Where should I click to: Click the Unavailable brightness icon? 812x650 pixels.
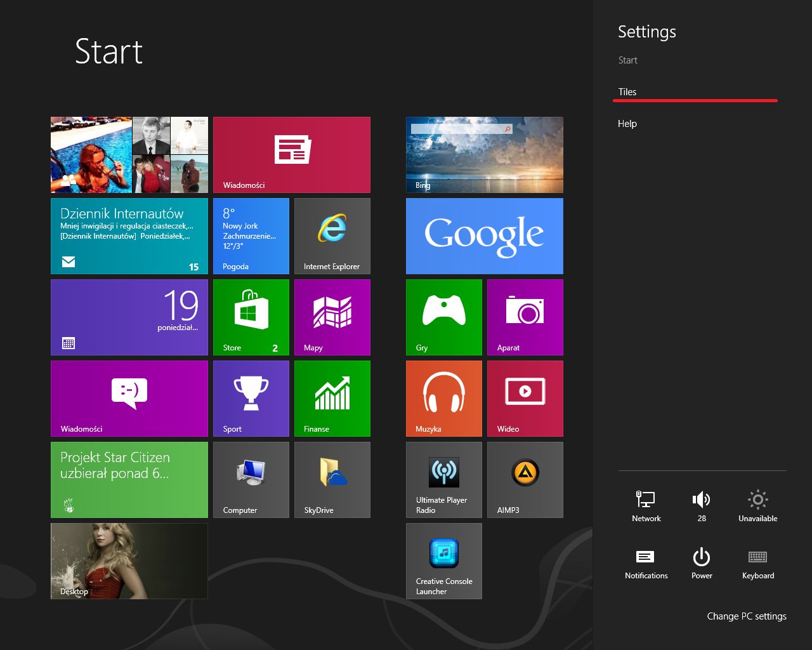(x=757, y=506)
